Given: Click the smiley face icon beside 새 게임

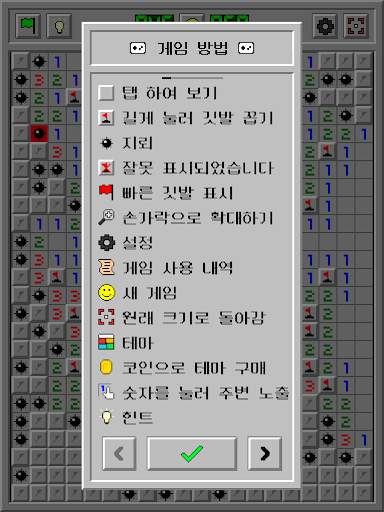Looking at the screenshot, I should (106, 293).
